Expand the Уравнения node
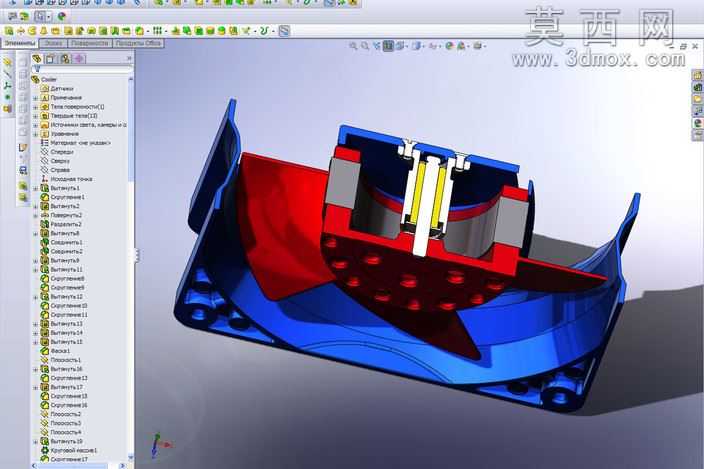The image size is (704, 469). pos(35,134)
